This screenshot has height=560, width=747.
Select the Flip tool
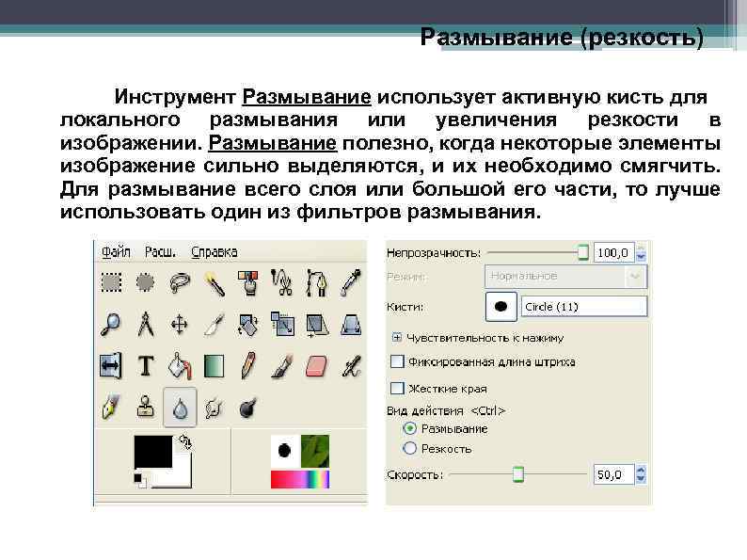(x=110, y=366)
